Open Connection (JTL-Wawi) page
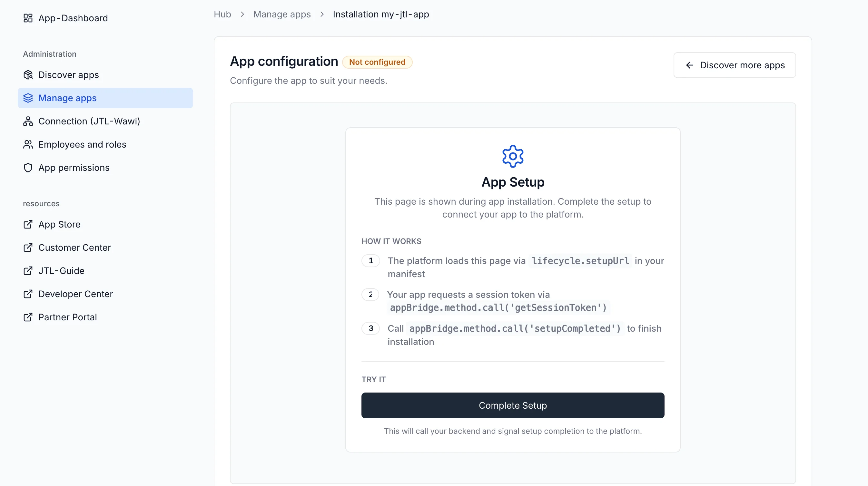Viewport: 868px width, 486px height. [105, 121]
